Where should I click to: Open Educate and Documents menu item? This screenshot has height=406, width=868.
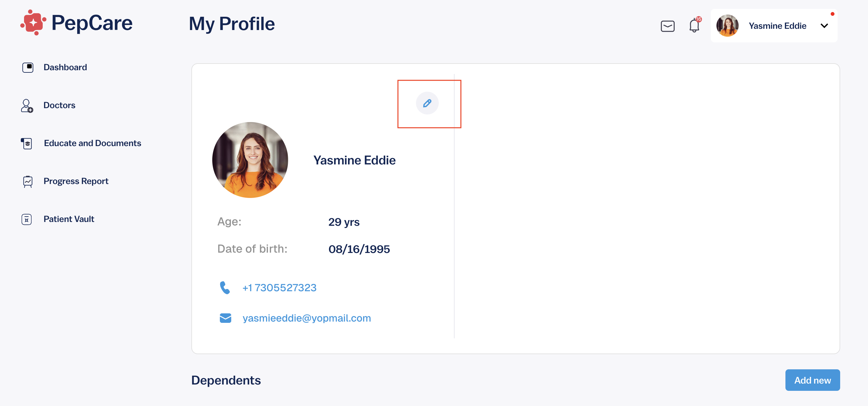(93, 143)
